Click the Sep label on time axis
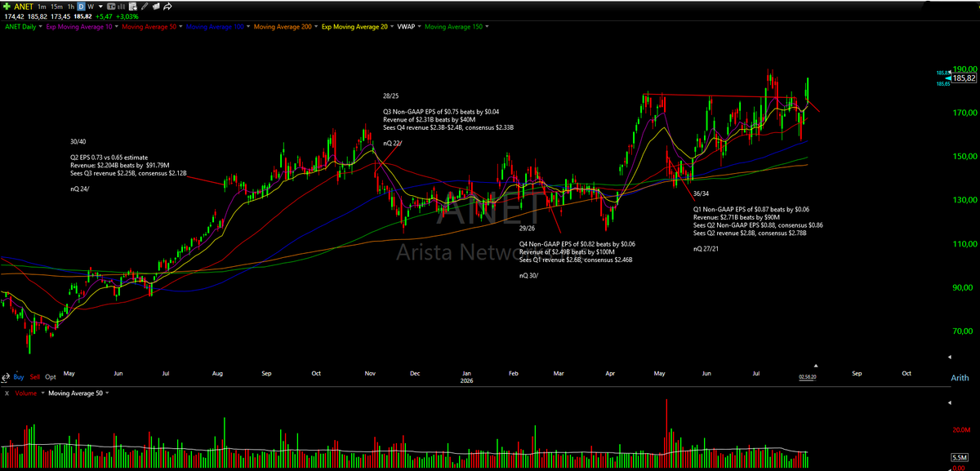 click(856, 372)
